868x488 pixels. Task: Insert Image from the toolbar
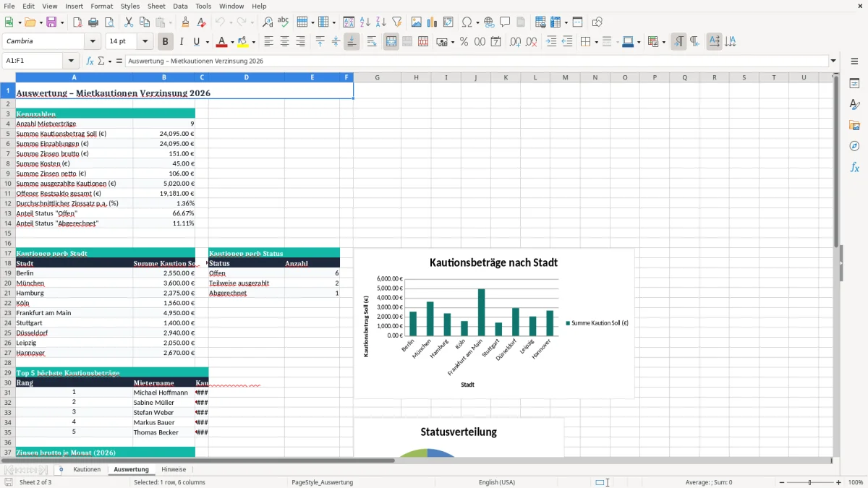[417, 22]
